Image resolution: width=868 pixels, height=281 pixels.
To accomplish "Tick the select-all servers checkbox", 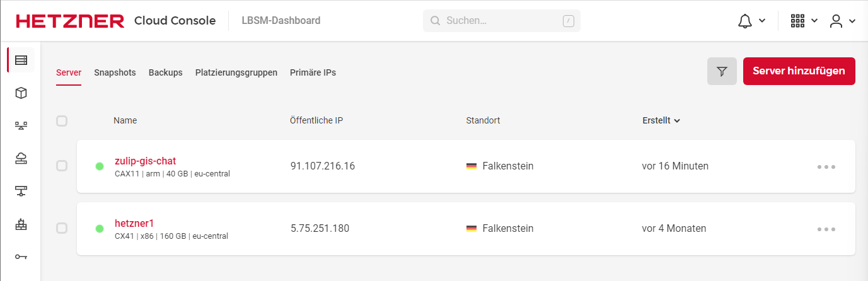I will click(62, 121).
